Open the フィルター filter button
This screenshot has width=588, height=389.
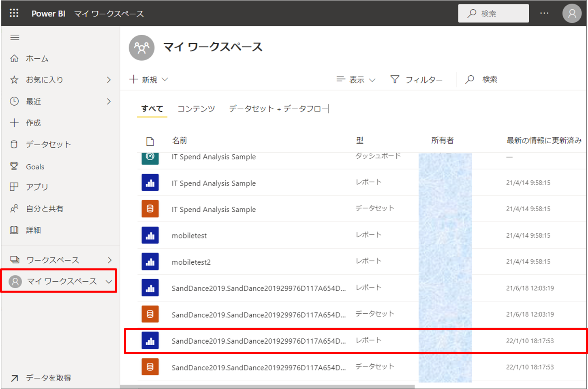[x=417, y=80]
